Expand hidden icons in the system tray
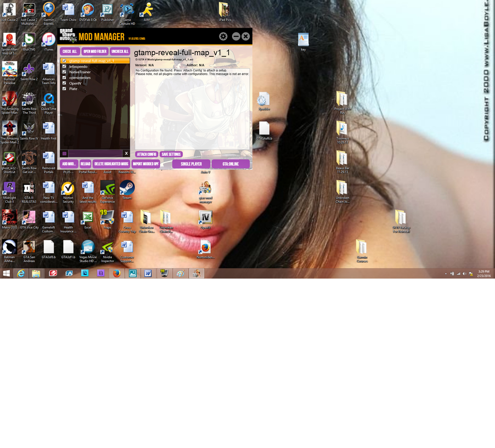The height and width of the screenshot is (448, 495). pyautogui.click(x=445, y=273)
